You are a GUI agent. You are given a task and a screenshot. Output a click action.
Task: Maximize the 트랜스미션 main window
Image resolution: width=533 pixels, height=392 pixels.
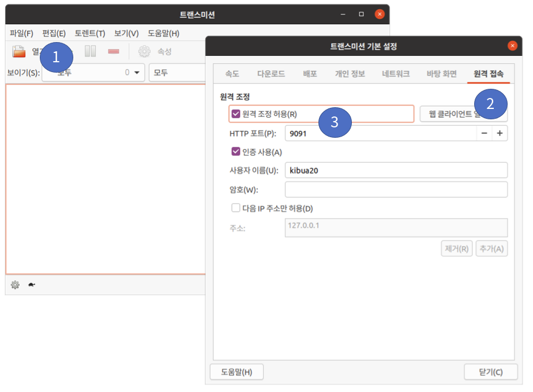(361, 14)
